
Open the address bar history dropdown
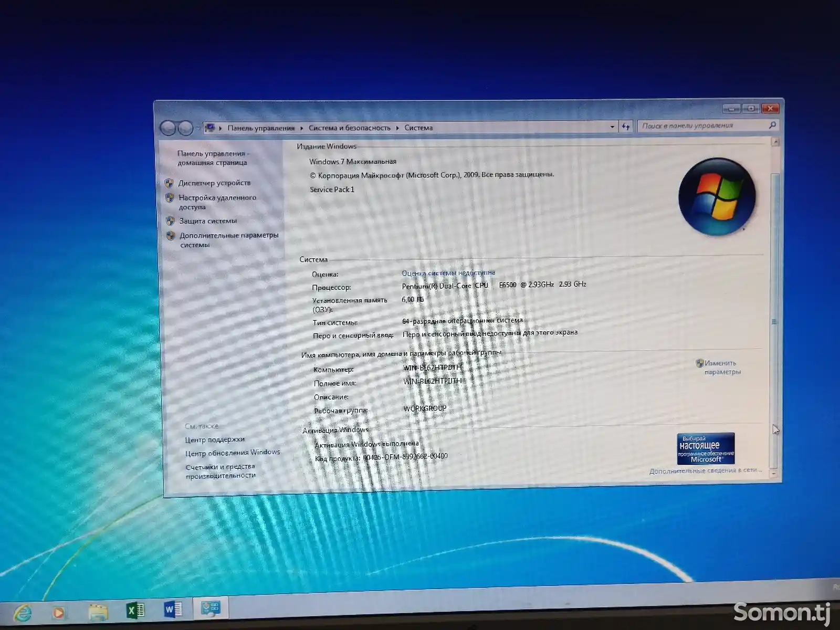pos(612,127)
